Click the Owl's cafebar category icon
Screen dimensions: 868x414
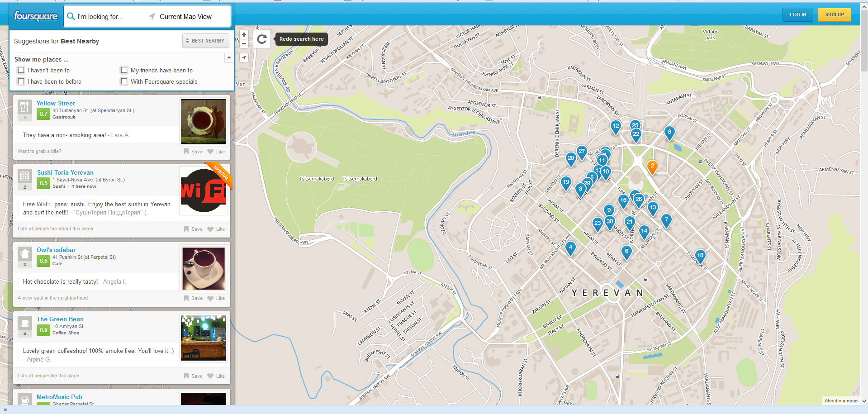(25, 253)
